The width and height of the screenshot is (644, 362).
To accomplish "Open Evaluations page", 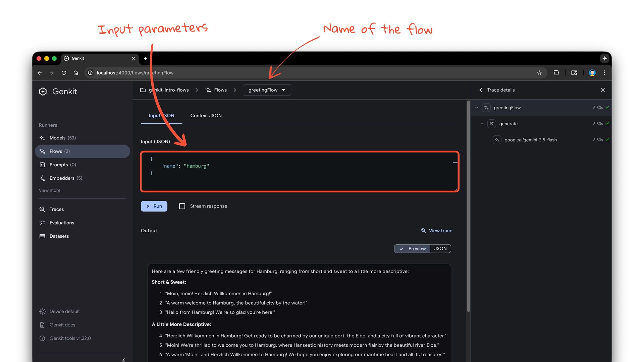I will (x=62, y=223).
